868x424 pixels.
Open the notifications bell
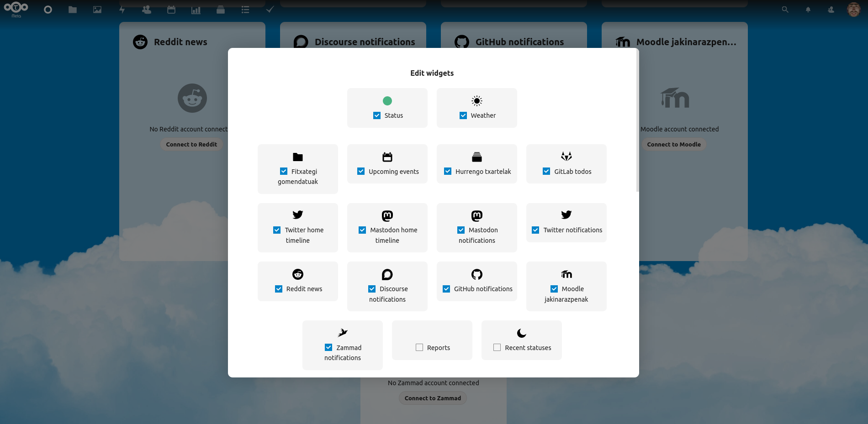(808, 10)
